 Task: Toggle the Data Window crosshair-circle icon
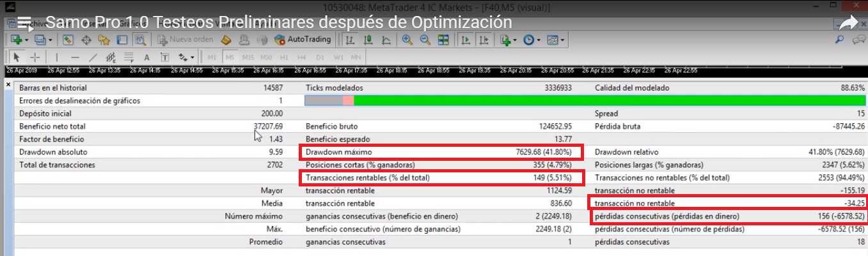click(86, 40)
